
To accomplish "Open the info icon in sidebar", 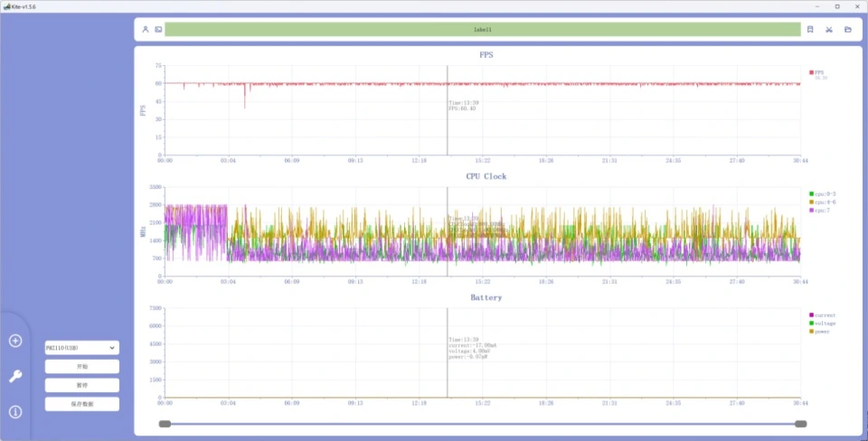I will pos(15,412).
